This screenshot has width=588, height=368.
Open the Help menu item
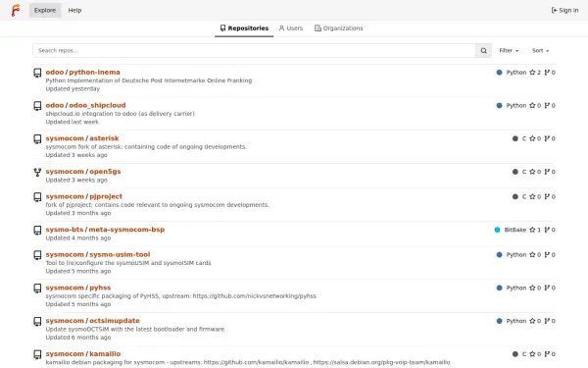pos(74,10)
